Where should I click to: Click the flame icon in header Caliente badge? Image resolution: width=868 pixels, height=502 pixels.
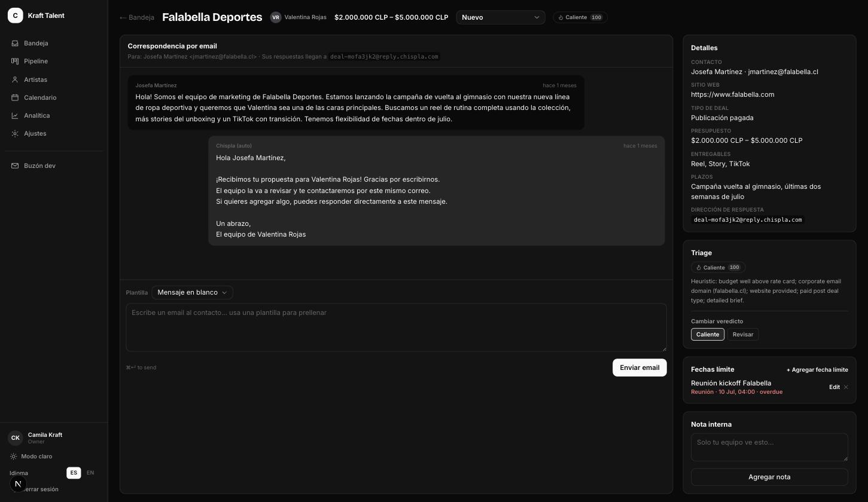click(561, 17)
